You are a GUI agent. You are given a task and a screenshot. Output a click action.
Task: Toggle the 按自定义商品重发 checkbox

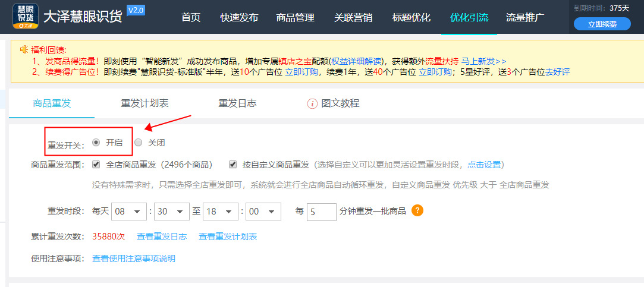pos(233,165)
